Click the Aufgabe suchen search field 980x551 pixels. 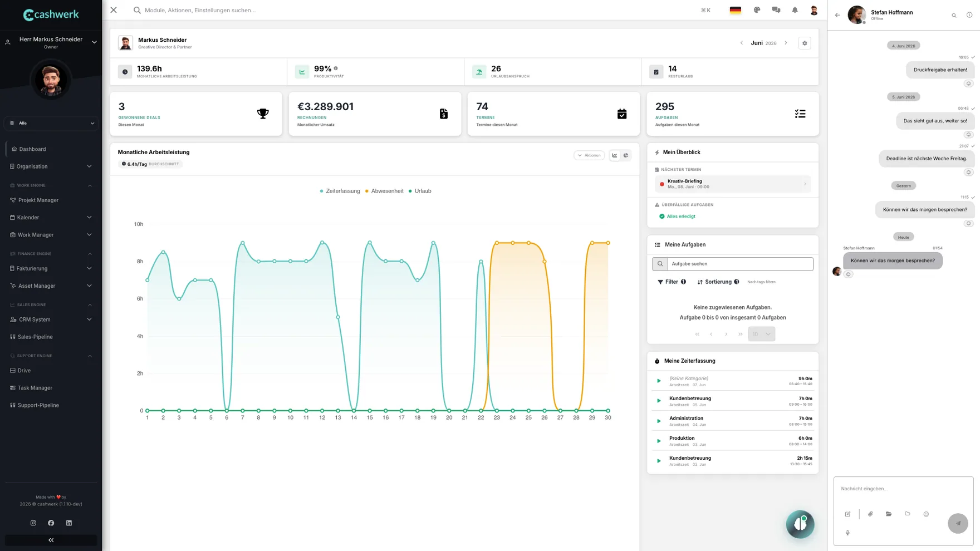coord(739,264)
